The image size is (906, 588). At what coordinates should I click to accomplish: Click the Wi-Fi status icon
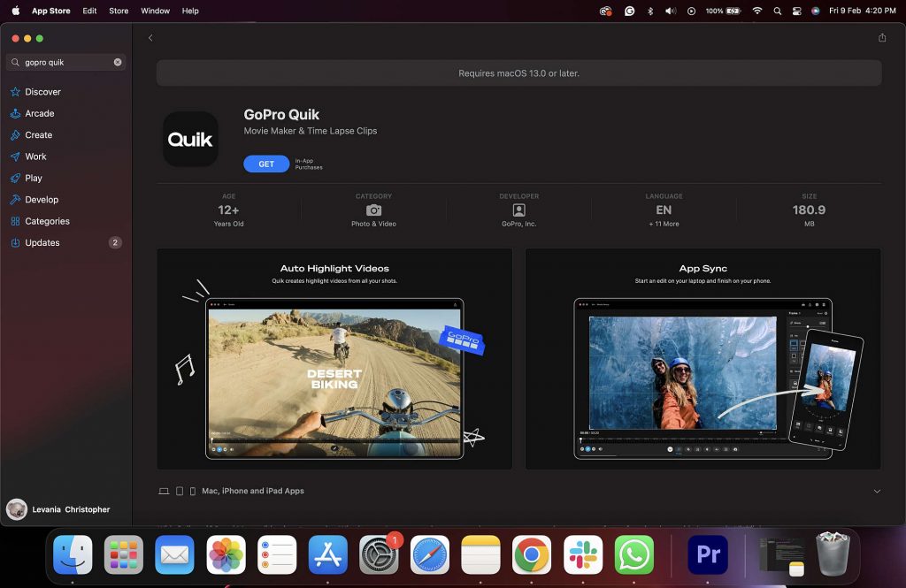[757, 11]
